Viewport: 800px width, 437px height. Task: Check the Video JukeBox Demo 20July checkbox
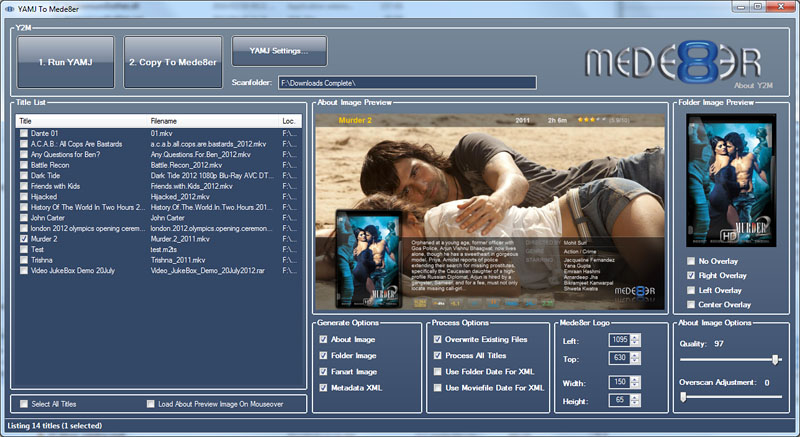pos(23,271)
